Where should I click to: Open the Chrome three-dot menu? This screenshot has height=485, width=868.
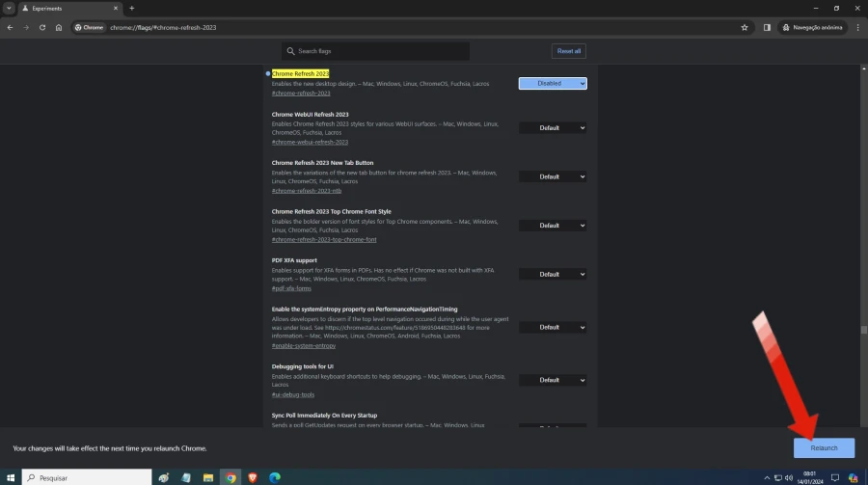tap(858, 27)
